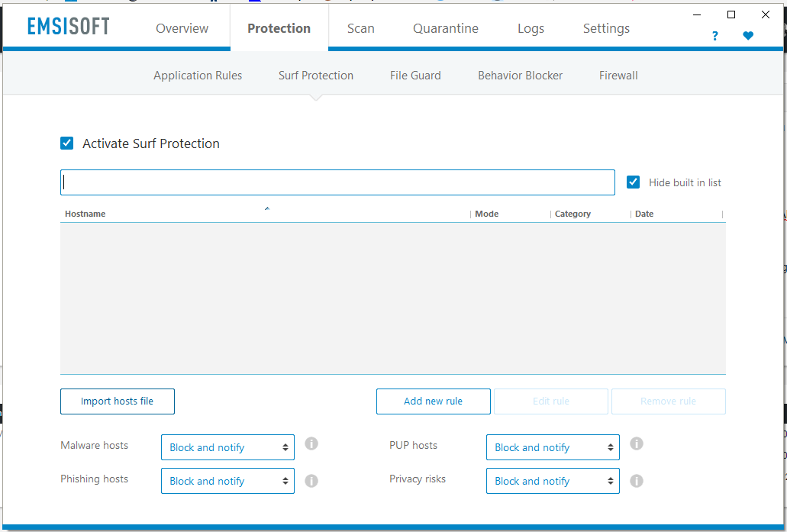Uncheck Activate Surf Protection checkbox
Image resolution: width=787 pixels, height=532 pixels.
point(67,143)
